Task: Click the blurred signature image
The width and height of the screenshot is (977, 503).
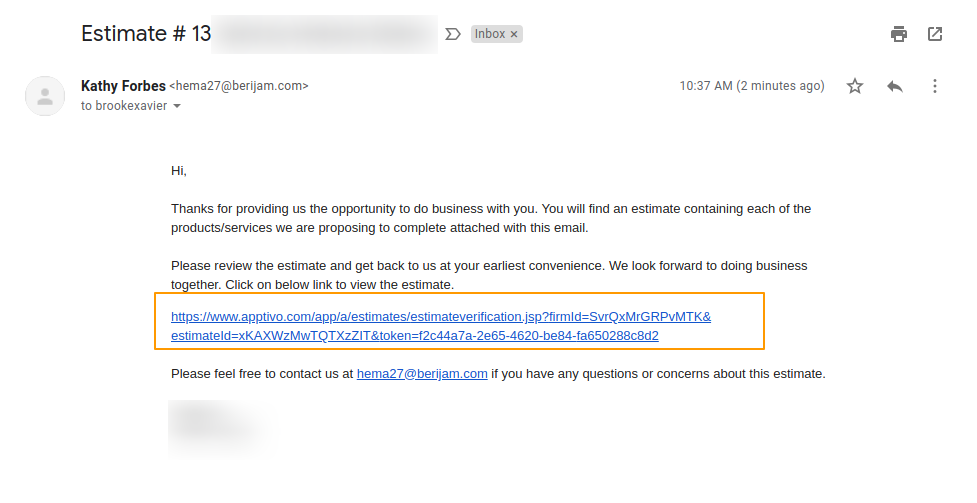Action: point(218,423)
